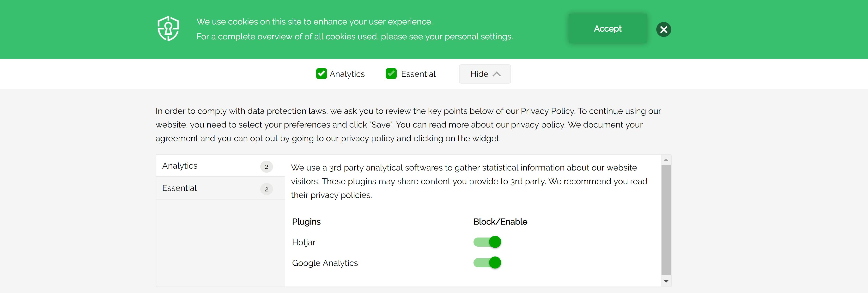Image resolution: width=868 pixels, height=293 pixels.
Task: Disable the Hotjar plugin toggle
Action: (487, 242)
